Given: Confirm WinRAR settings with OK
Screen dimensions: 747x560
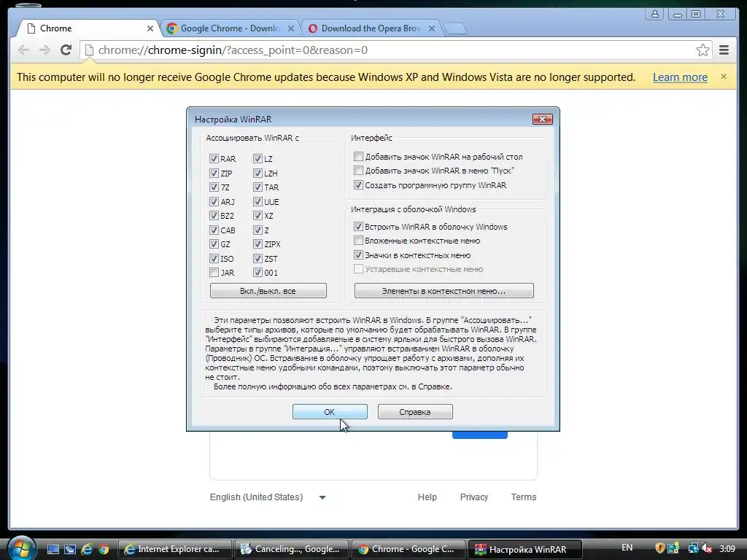Looking at the screenshot, I should tap(330, 412).
